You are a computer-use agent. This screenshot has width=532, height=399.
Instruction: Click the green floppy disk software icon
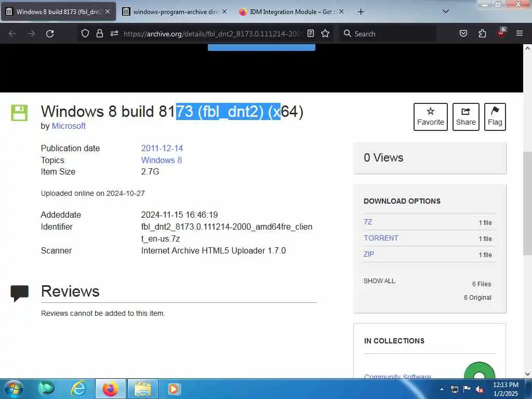pyautogui.click(x=19, y=113)
